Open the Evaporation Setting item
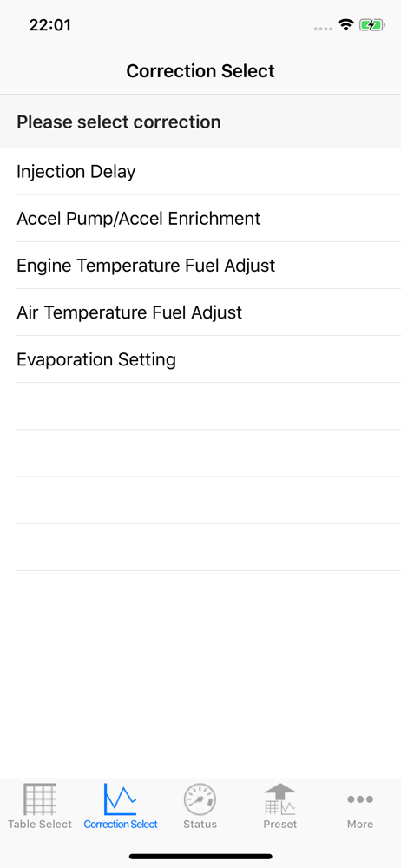Viewport: 401px width, 868px height. (x=200, y=359)
